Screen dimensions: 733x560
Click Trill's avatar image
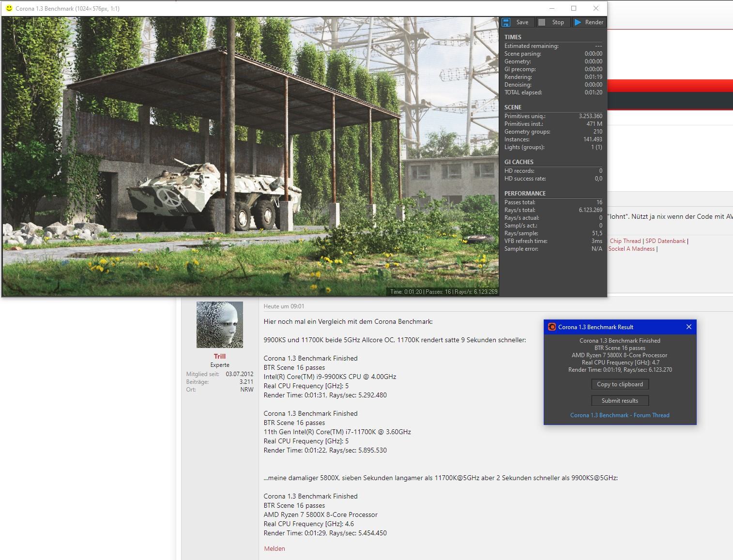(x=220, y=324)
